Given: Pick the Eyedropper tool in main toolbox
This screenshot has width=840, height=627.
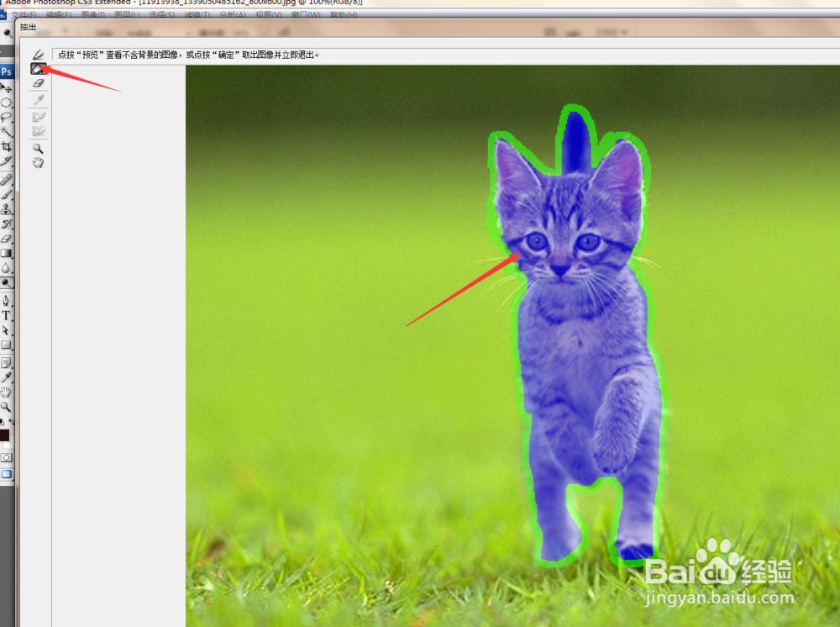Looking at the screenshot, I should click(7, 377).
